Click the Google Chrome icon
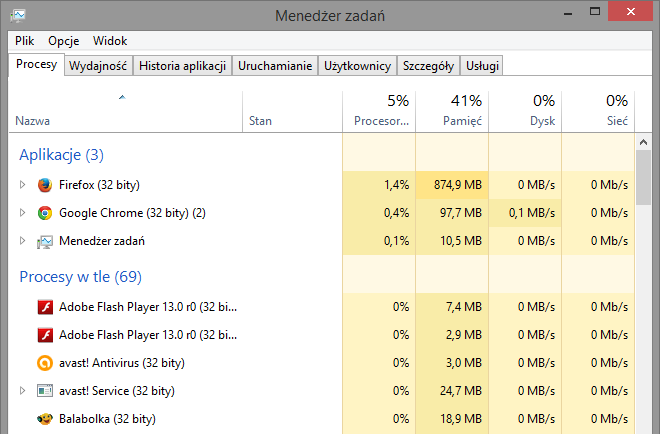The image size is (660, 434). pos(44,213)
